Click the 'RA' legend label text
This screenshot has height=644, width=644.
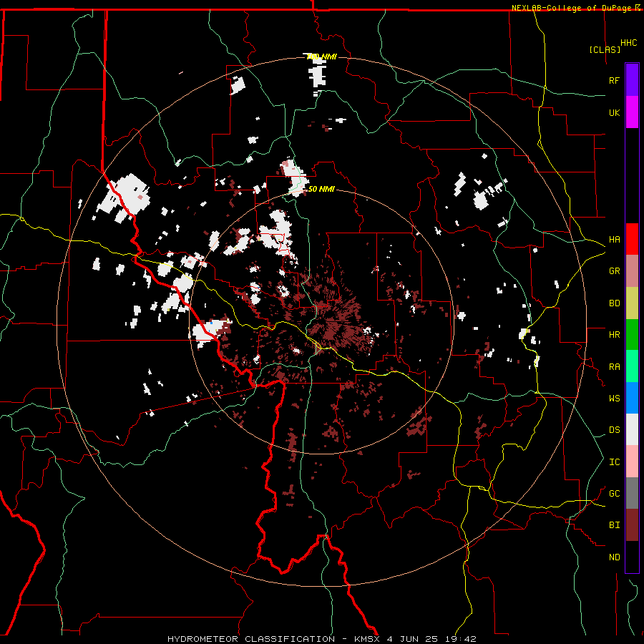(614, 367)
